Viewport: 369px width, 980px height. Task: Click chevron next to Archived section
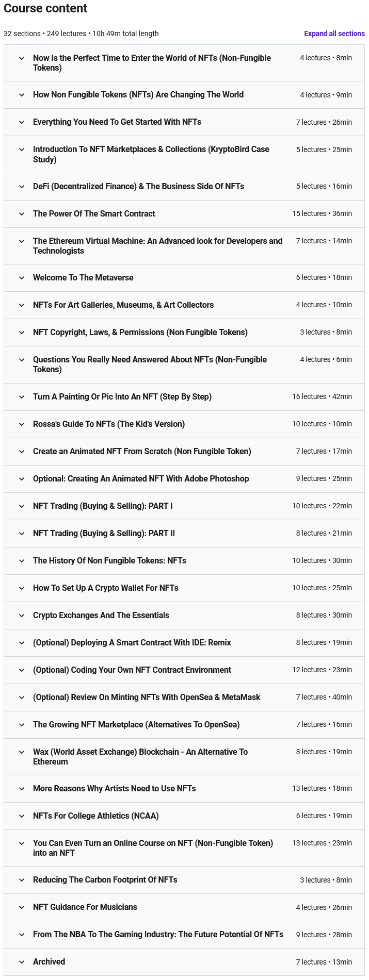[22, 962]
